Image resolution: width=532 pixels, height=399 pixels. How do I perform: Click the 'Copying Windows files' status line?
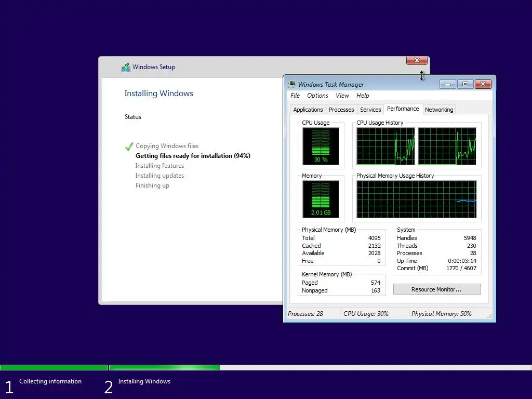coord(167,146)
